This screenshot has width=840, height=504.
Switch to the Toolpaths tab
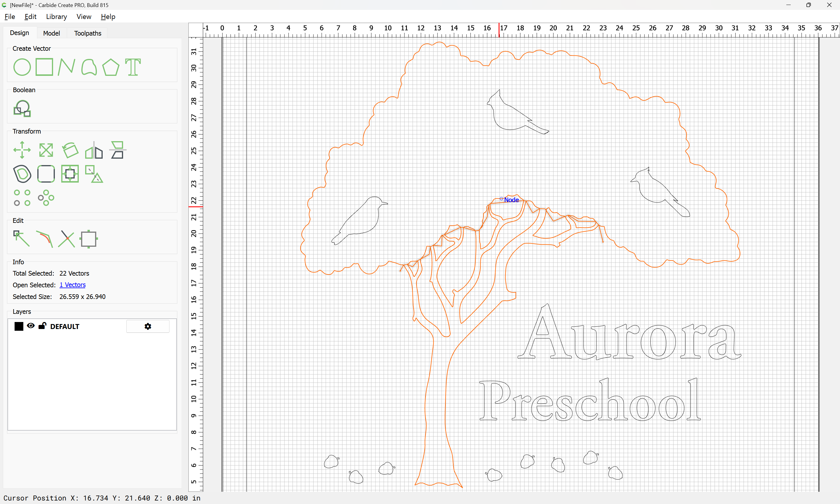87,33
